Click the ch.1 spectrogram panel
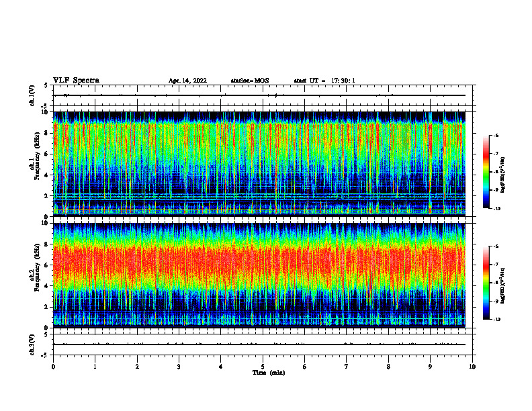 (x=259, y=164)
